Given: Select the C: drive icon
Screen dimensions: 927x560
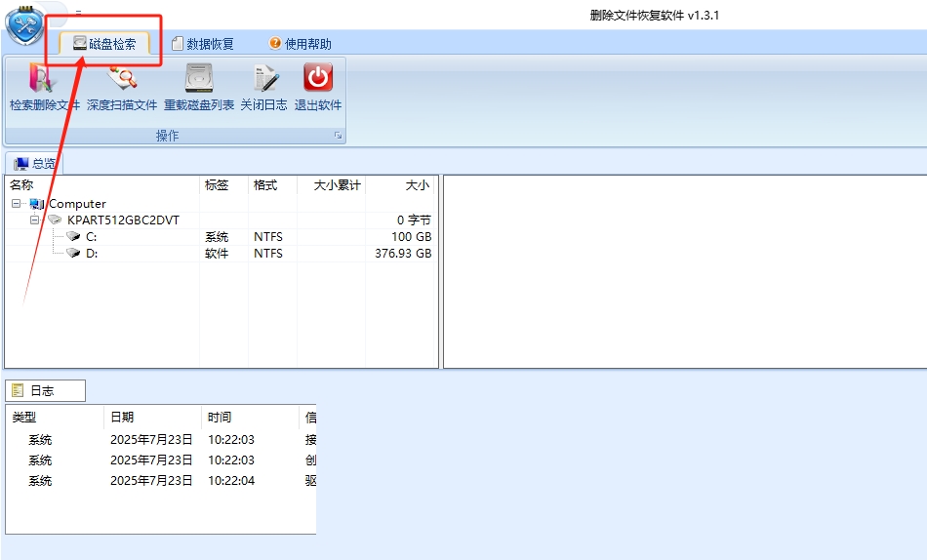Looking at the screenshot, I should pos(73,236).
